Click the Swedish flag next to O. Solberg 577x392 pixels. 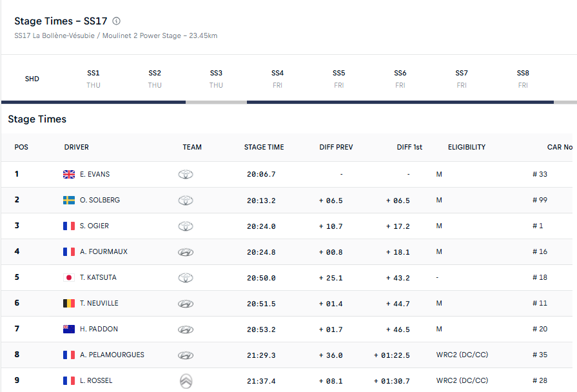69,200
